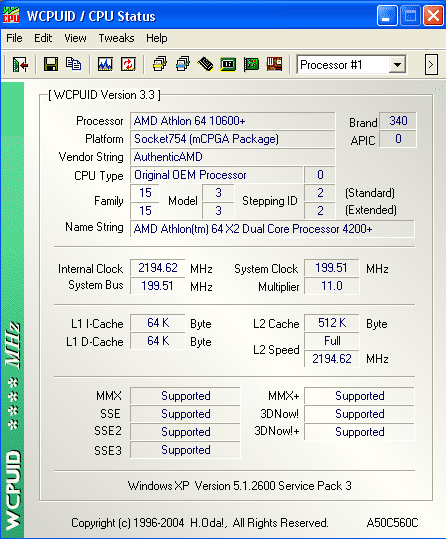Screen dimensions: 446x539
Task: Click the copy to clipboard icon
Action: point(74,64)
